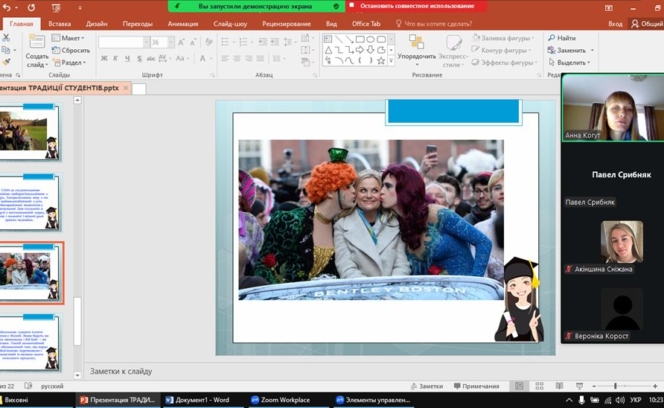This screenshot has width=664, height=408.
Task: Adjust the zoom slider in status bar
Action: click(615, 386)
